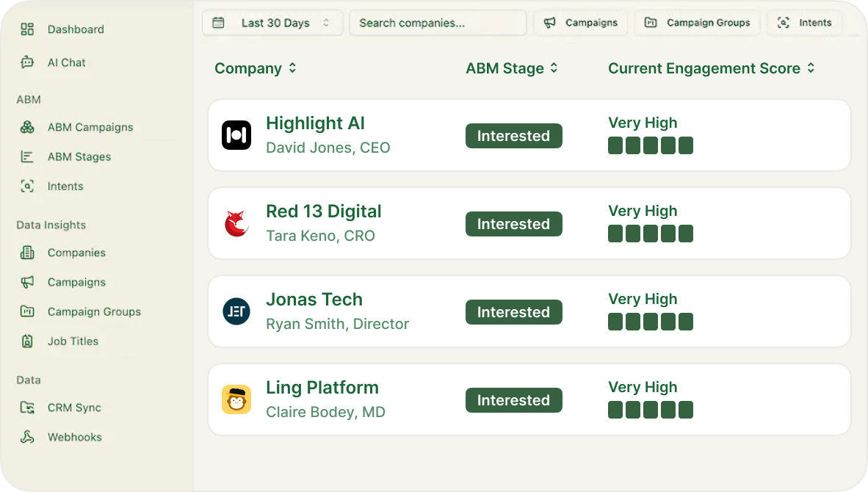Click the ABM Campaigns icon
This screenshot has height=492, width=868.
pos(27,127)
